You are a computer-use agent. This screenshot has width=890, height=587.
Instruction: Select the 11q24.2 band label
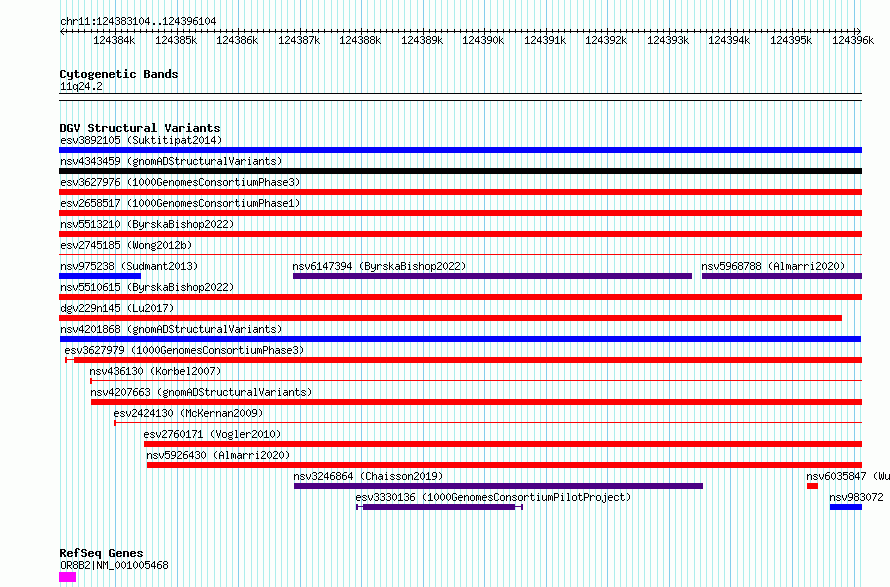[x=81, y=86]
